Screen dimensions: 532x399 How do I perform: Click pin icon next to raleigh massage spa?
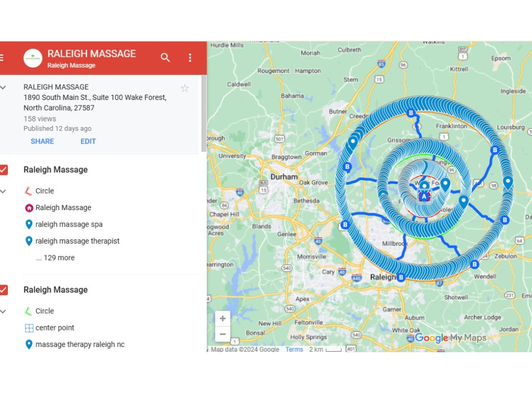29,225
